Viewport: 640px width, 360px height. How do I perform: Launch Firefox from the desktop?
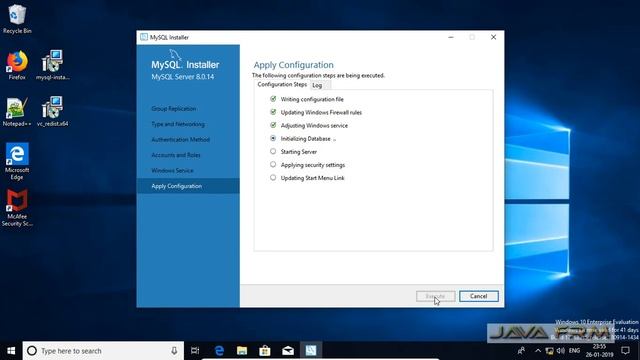(17, 64)
